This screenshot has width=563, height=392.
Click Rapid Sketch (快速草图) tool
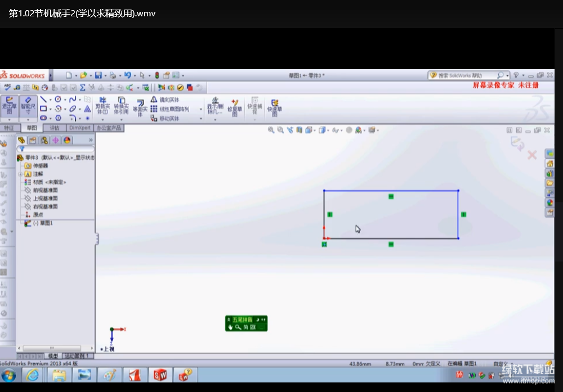[275, 107]
